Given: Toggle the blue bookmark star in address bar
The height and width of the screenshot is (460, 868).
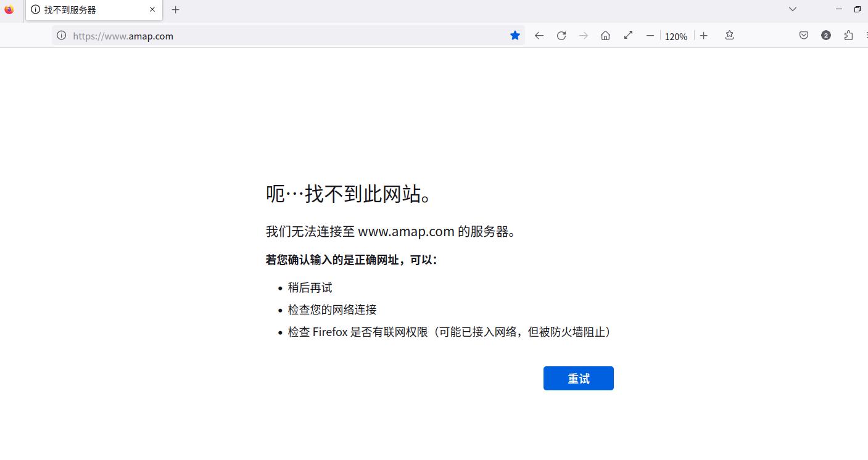Looking at the screenshot, I should 515,35.
